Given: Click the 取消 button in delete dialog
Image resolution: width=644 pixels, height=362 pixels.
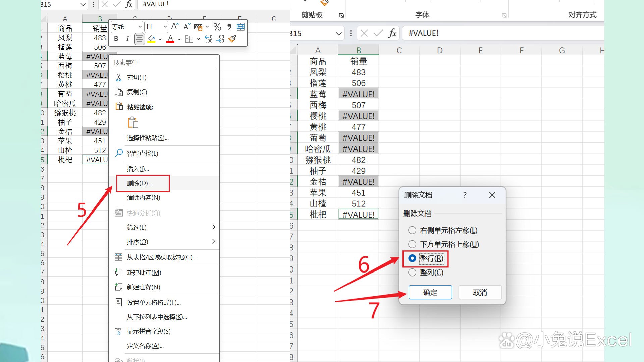Looking at the screenshot, I should coord(480,292).
